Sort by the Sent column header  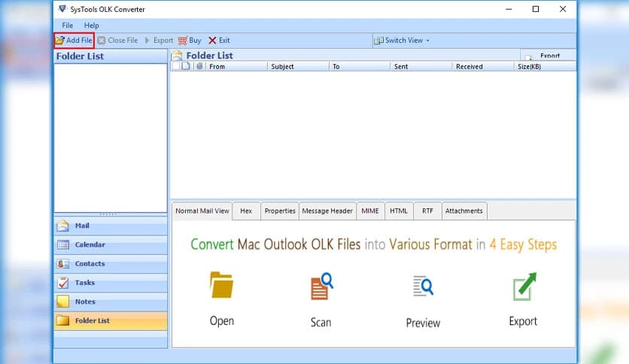tap(421, 66)
